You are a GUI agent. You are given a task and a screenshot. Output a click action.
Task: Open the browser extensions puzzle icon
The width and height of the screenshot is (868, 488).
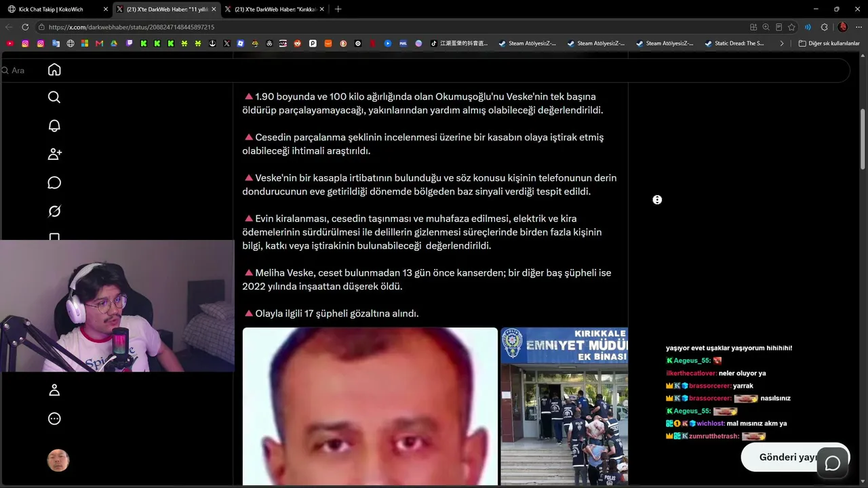pyautogui.click(x=825, y=27)
